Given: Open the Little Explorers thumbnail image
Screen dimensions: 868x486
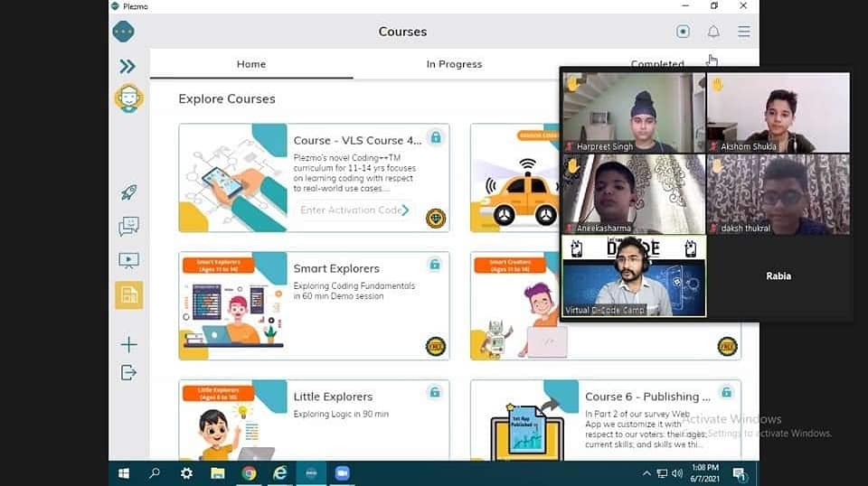Looking at the screenshot, I should pos(233,420).
